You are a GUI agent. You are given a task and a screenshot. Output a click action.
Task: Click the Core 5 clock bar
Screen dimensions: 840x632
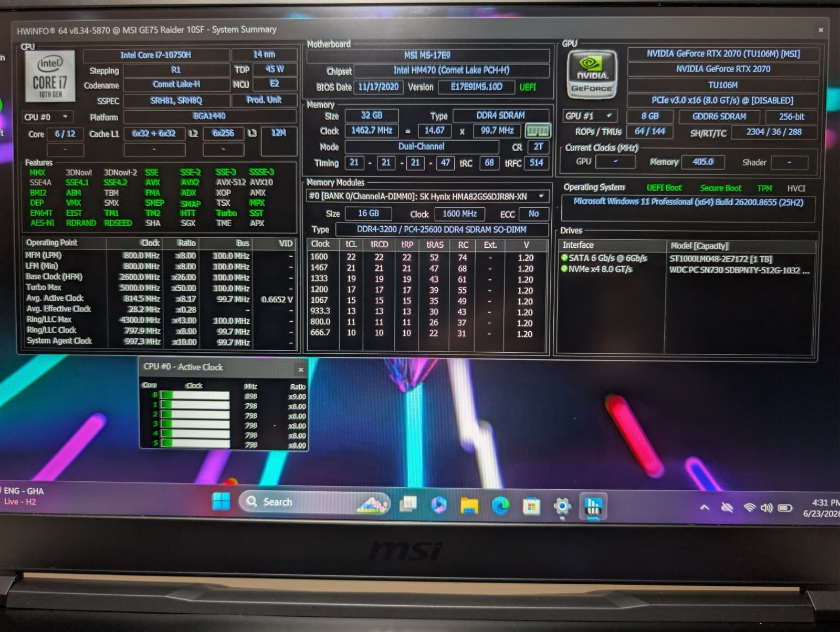coord(195,444)
